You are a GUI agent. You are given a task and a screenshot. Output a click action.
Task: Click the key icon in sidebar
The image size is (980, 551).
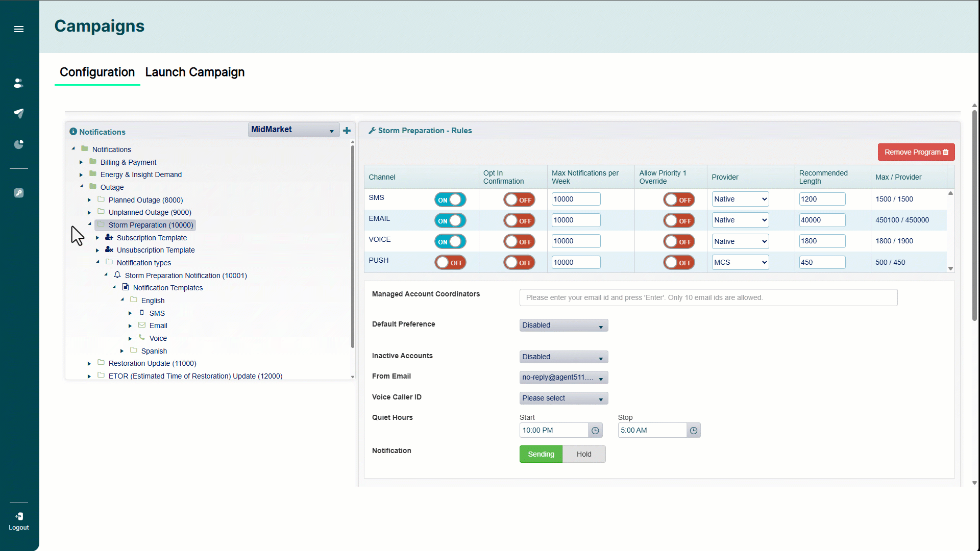point(19,193)
